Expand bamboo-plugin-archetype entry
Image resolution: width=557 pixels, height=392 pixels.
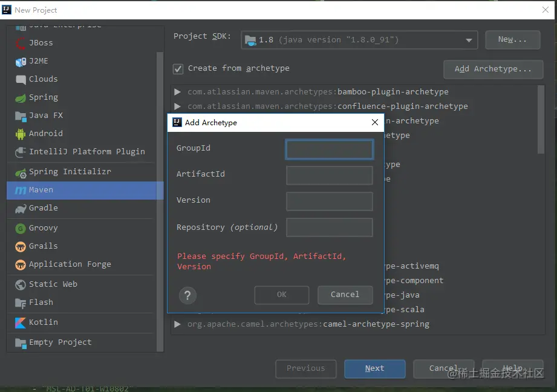[x=177, y=92]
